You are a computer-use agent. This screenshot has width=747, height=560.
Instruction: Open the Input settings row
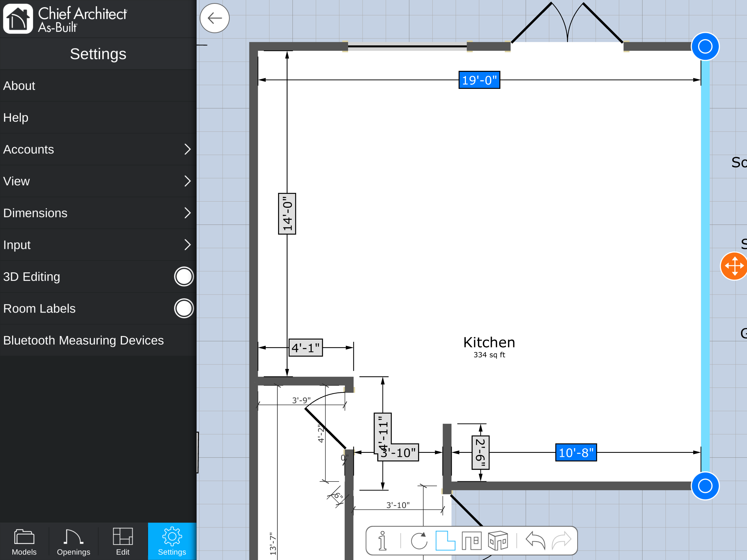[98, 244]
